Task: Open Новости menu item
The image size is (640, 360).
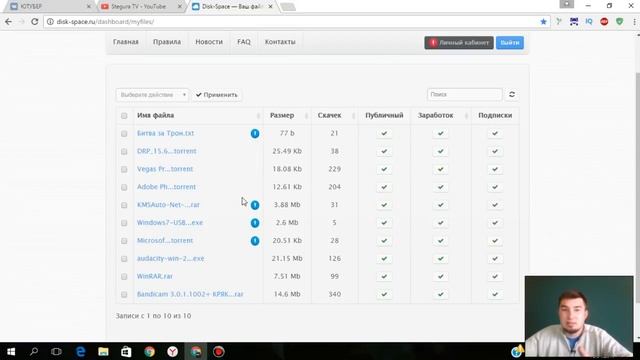Action: [x=209, y=42]
